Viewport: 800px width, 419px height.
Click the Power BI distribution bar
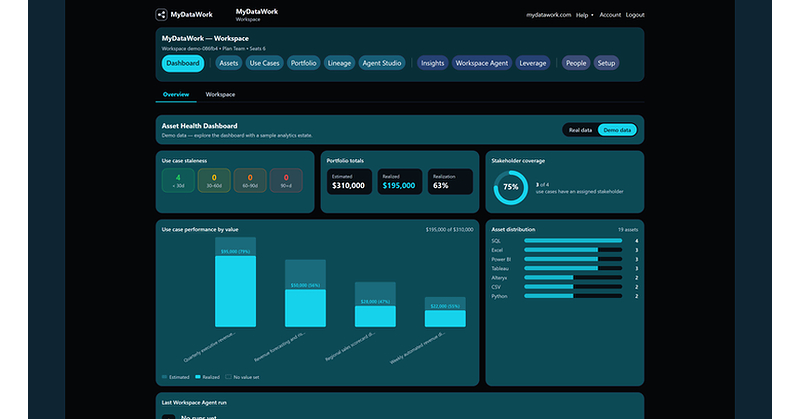tap(573, 259)
